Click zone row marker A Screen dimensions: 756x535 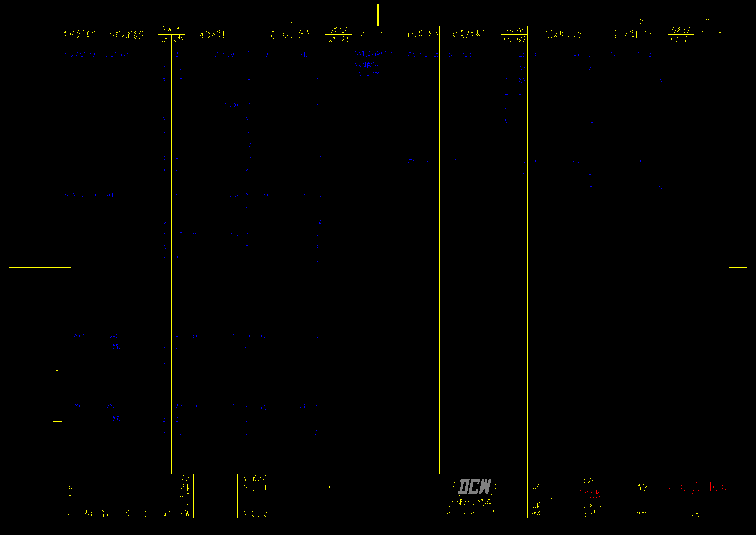click(x=57, y=66)
